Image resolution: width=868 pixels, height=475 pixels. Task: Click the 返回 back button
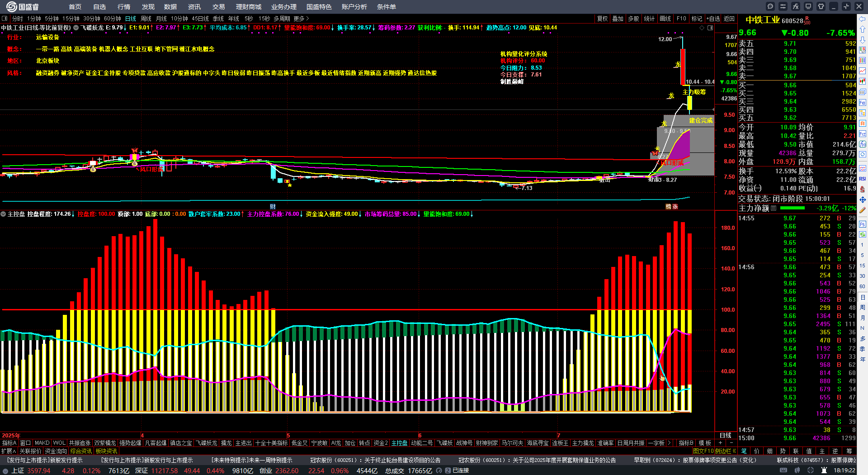coord(729,19)
